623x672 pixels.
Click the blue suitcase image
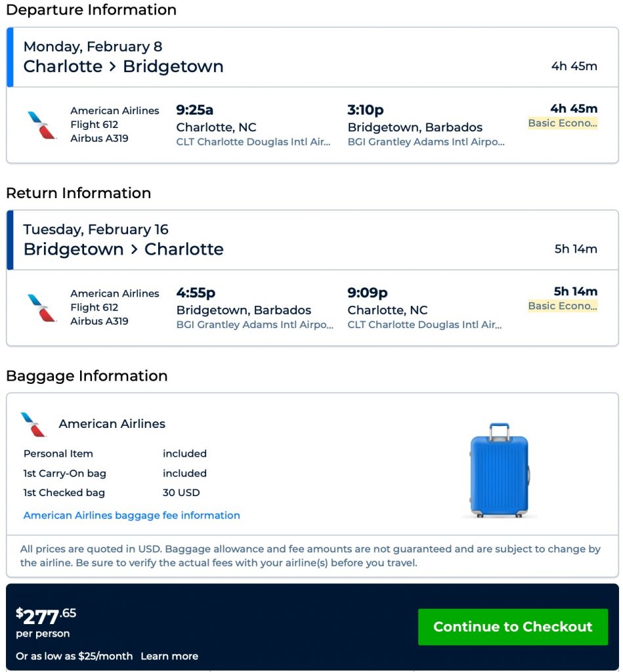point(499,470)
